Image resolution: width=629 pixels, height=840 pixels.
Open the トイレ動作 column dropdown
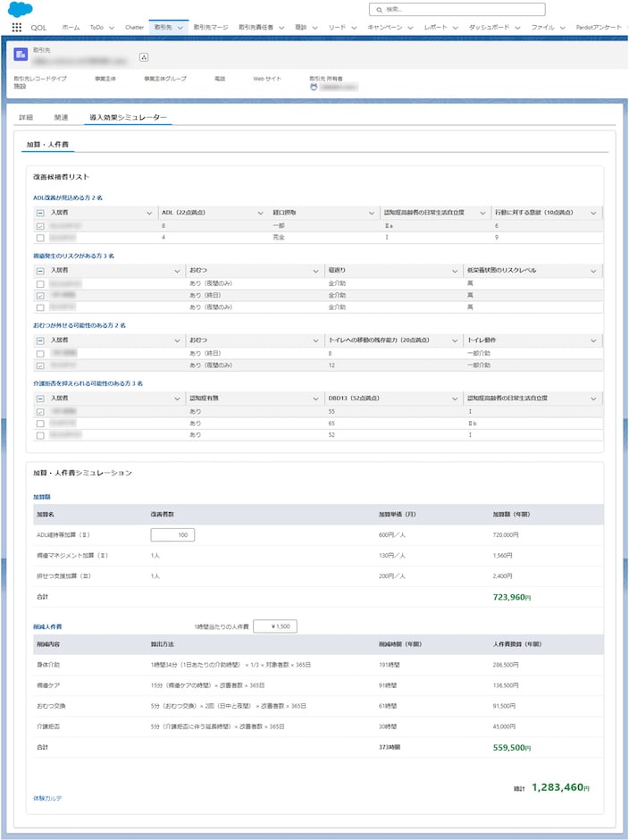(593, 340)
